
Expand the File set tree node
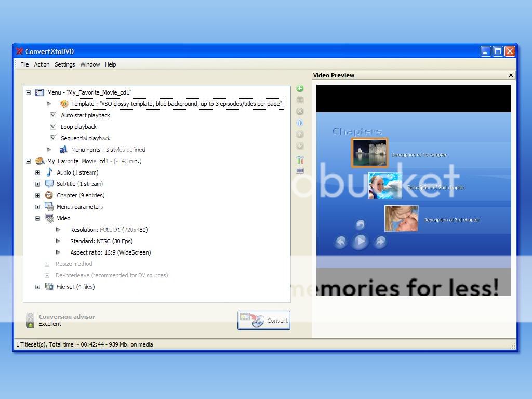pyautogui.click(x=37, y=287)
